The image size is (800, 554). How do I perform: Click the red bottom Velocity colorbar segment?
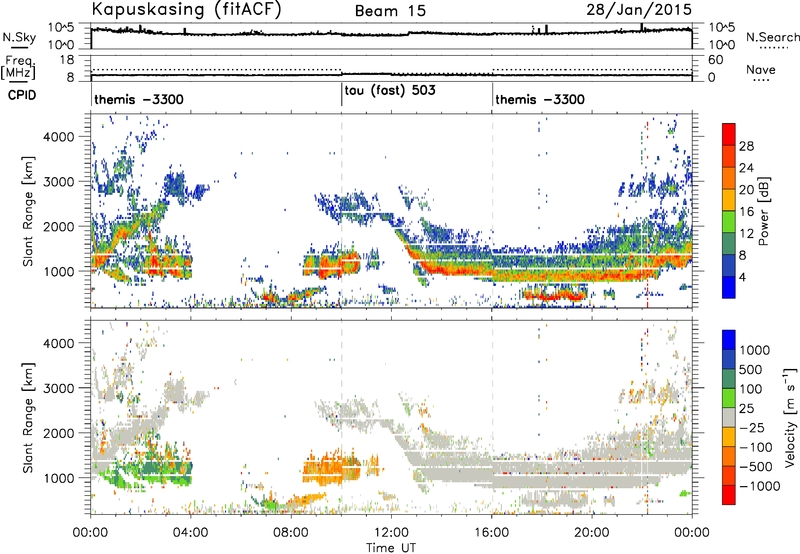[x=729, y=494]
